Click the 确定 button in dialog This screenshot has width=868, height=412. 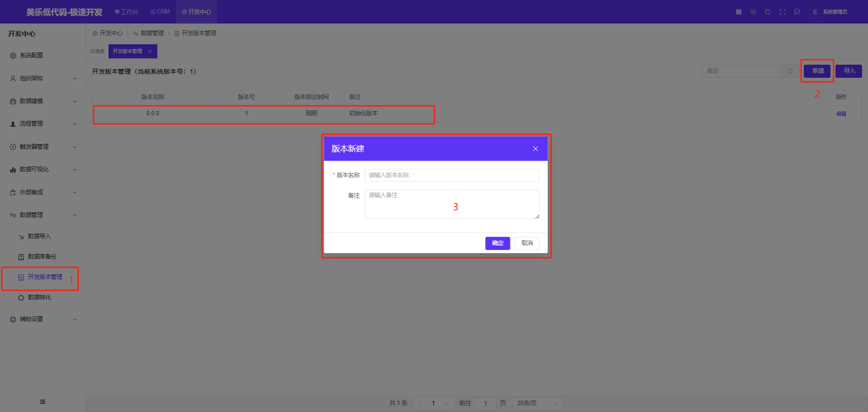497,243
